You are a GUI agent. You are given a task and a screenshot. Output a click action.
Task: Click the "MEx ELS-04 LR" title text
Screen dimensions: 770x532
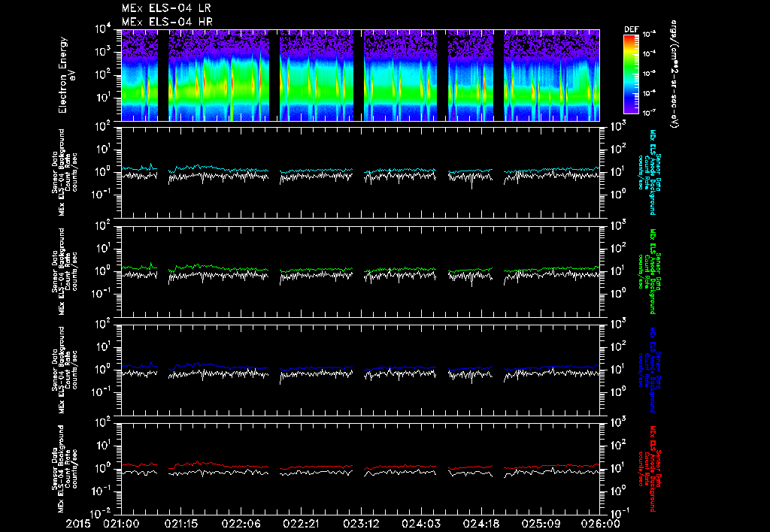pyautogui.click(x=166, y=8)
